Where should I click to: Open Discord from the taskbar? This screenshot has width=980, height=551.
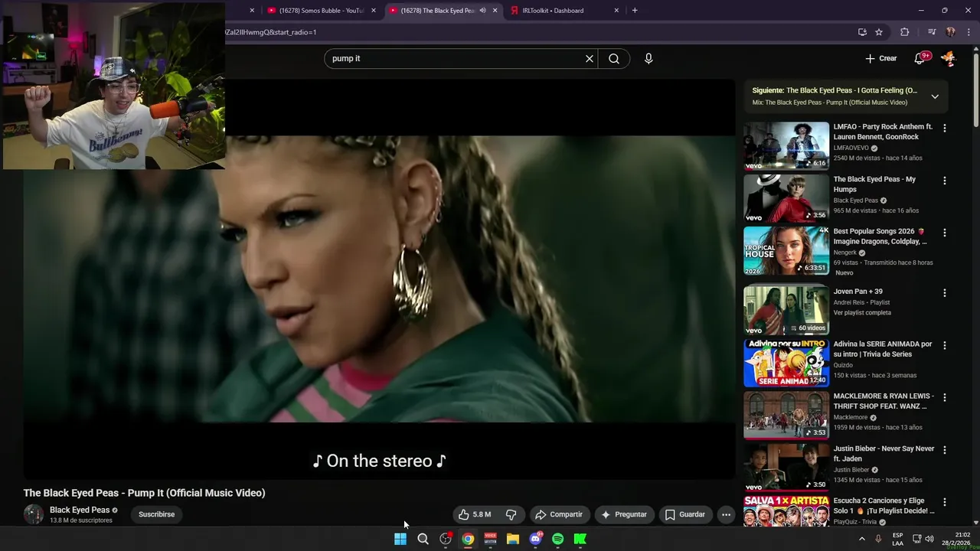pyautogui.click(x=535, y=539)
